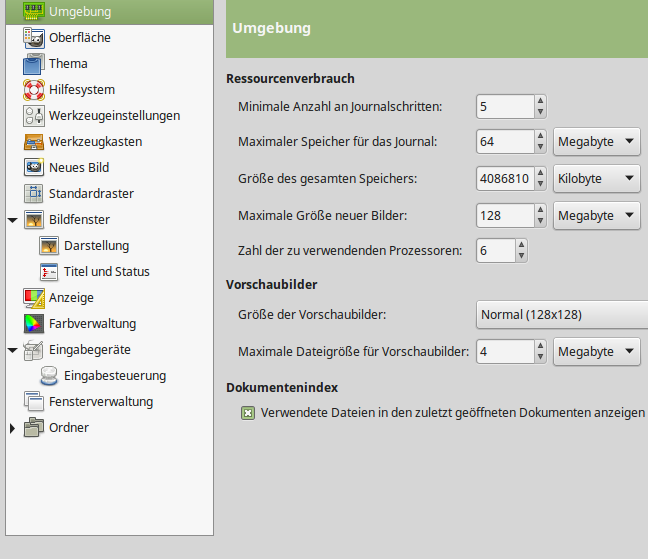The height and width of the screenshot is (559, 648).
Task: Click the Oberfläche icon
Action: pyautogui.click(x=34, y=38)
